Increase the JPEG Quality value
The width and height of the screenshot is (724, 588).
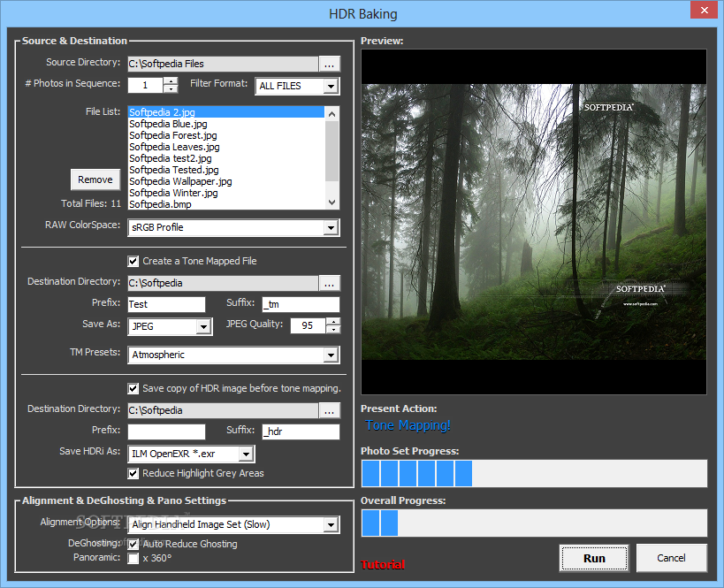coord(333,322)
